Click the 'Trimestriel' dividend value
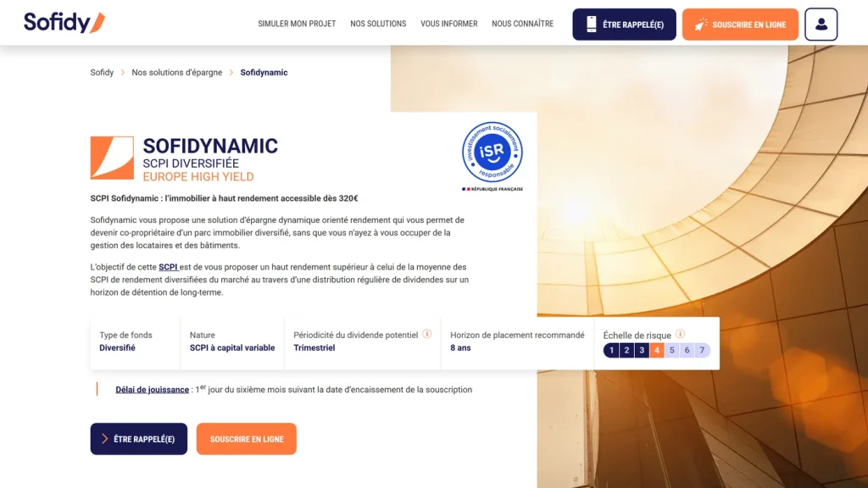Image resolution: width=868 pixels, height=488 pixels. click(x=314, y=348)
